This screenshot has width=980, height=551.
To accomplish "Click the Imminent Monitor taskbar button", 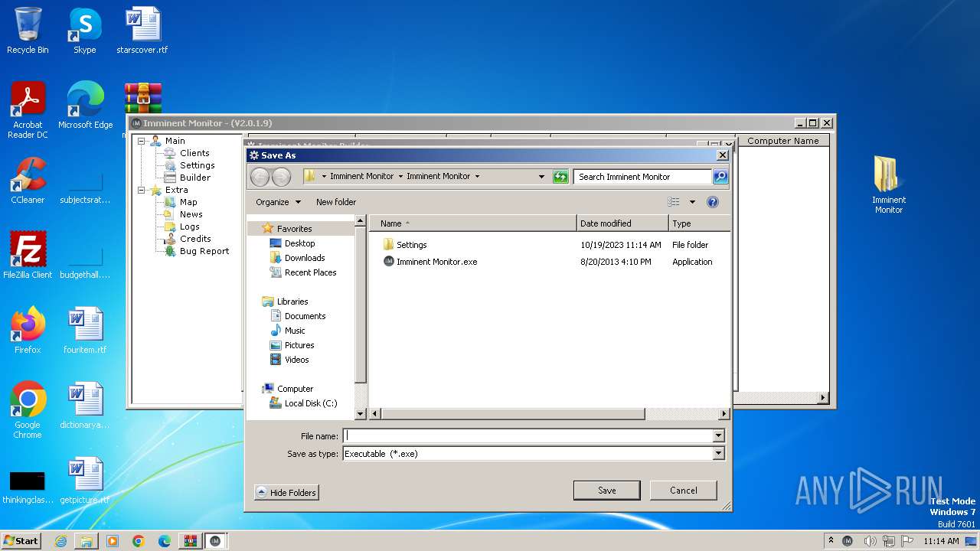I will 215,541.
